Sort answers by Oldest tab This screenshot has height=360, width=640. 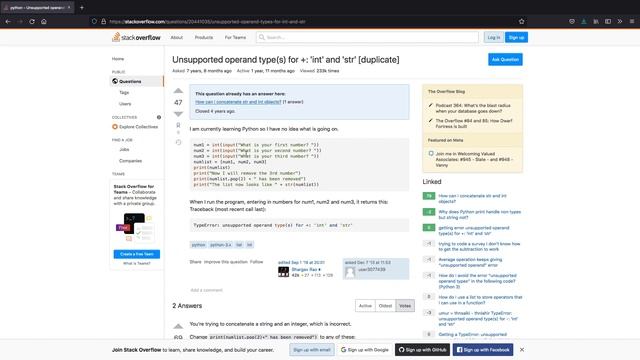pos(385,306)
